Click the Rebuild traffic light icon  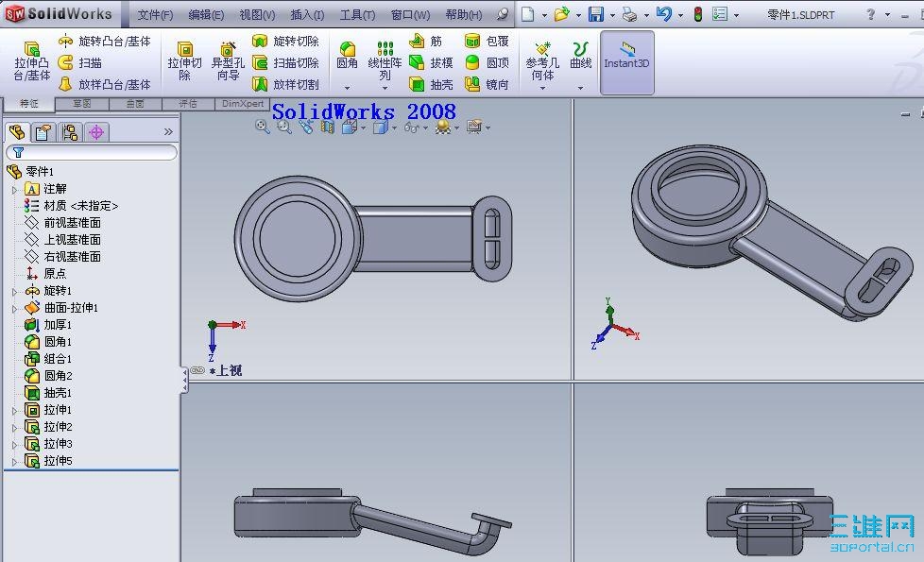click(x=697, y=14)
